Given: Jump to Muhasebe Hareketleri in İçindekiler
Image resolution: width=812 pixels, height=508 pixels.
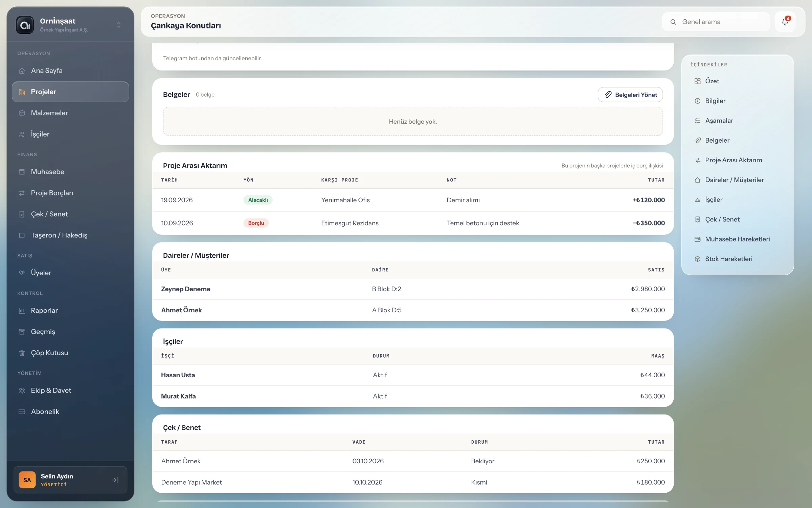Looking at the screenshot, I should click(737, 239).
